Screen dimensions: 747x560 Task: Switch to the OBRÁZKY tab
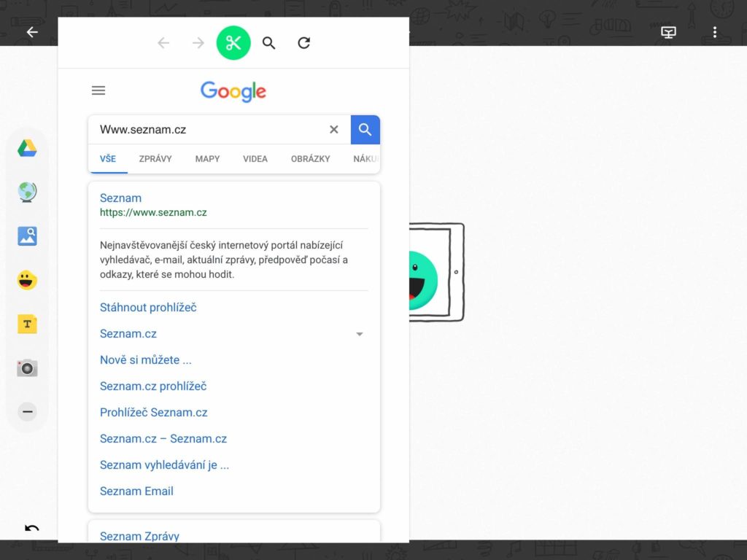311,158
